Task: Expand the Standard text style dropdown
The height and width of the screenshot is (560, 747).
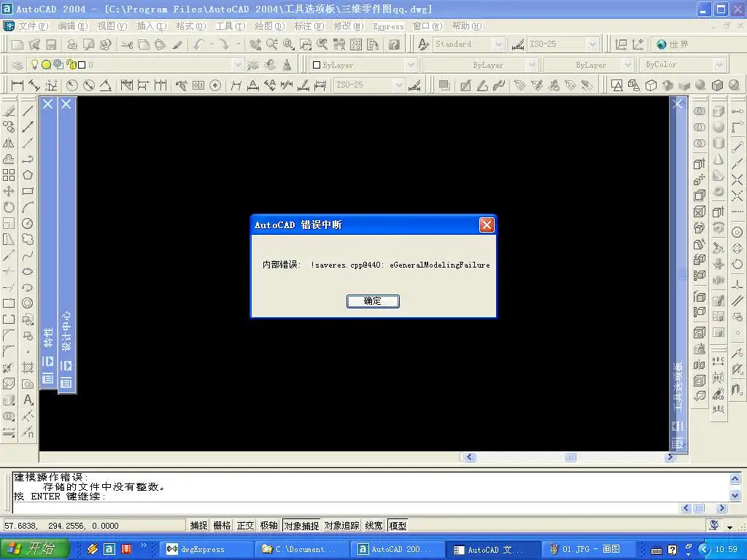Action: click(x=499, y=44)
